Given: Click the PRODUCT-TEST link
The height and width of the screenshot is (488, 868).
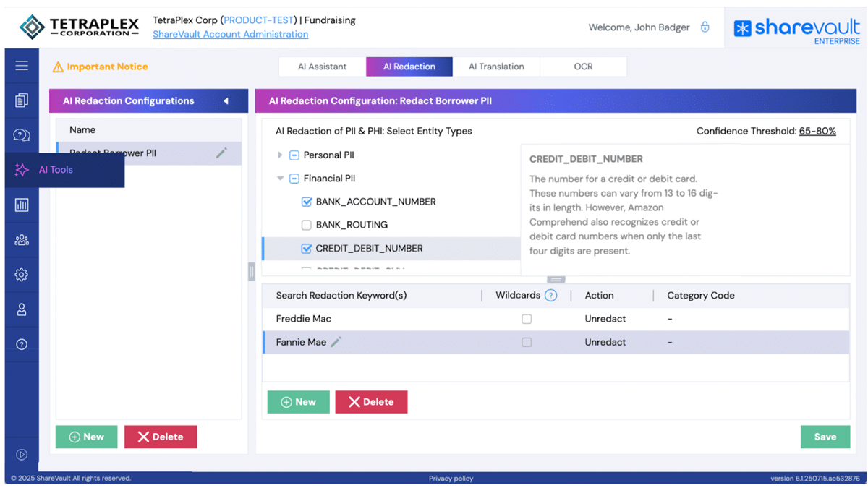Looking at the screenshot, I should coord(258,20).
